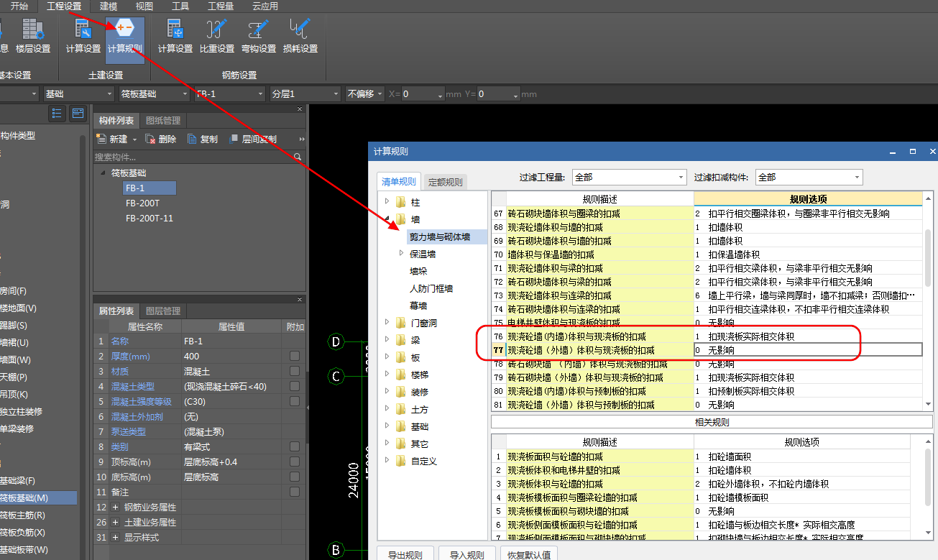The image size is (938, 560).
Task: Click the 相关规则 bar button
Action: click(712, 422)
